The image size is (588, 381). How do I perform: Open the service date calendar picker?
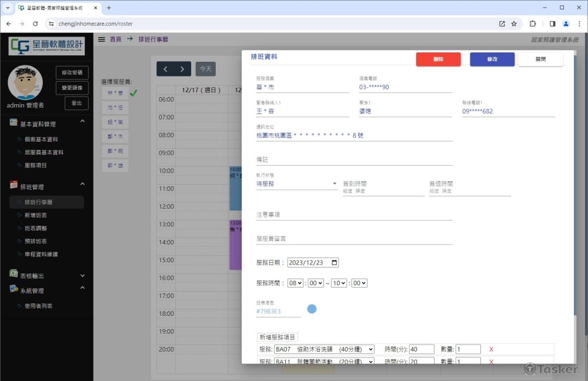(335, 263)
